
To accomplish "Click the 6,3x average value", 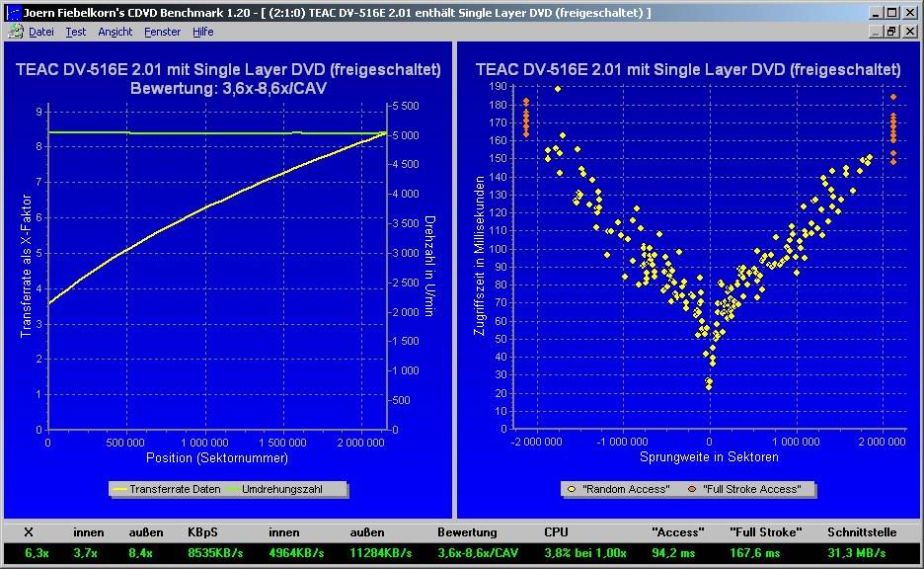I will click(x=37, y=553).
